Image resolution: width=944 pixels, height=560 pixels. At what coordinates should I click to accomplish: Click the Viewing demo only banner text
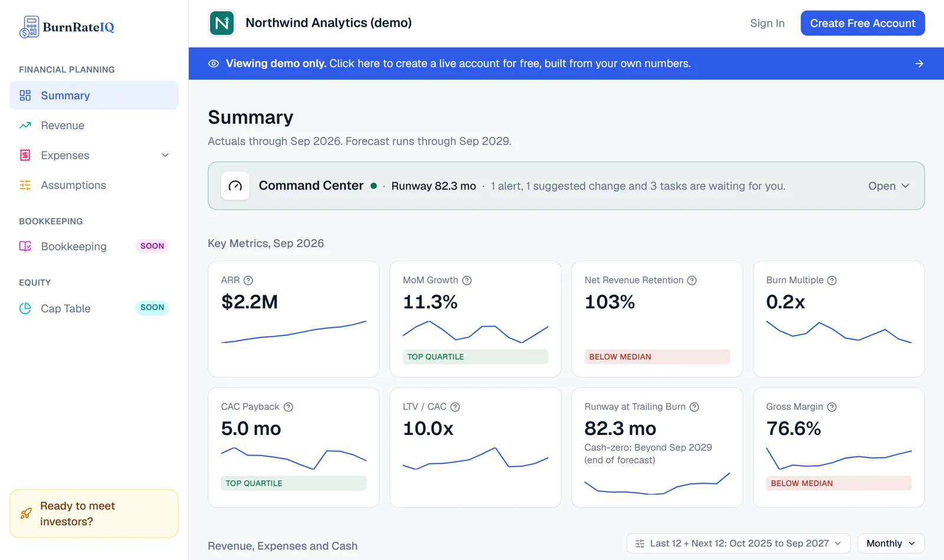point(458,64)
